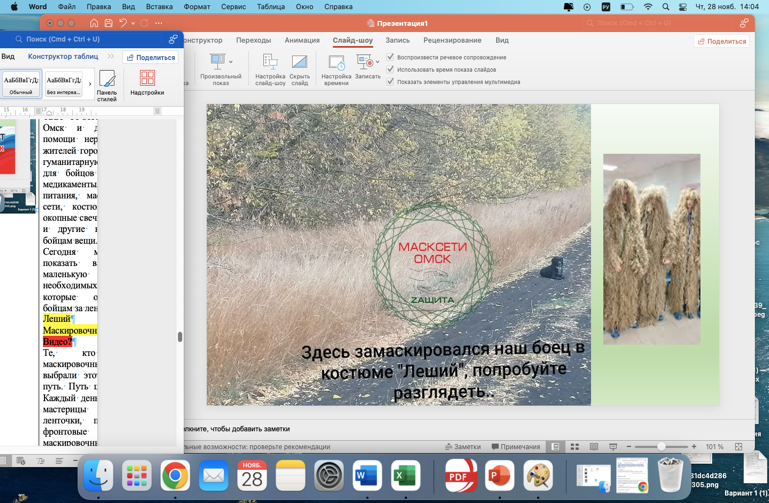Viewport: 769px width, 503px height.
Task: Click the PowerPoint zoom slider handle
Action: (x=662, y=447)
